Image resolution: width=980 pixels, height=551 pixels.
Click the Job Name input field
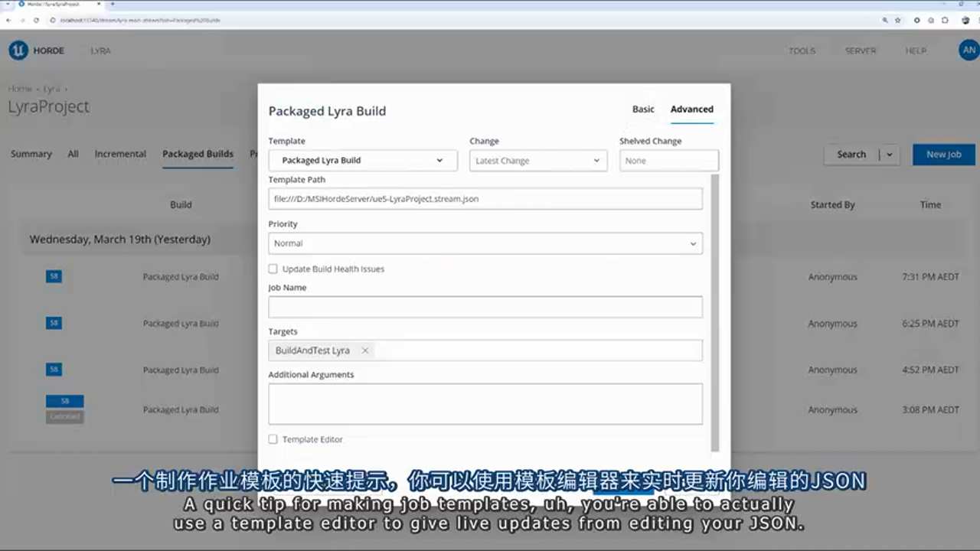point(485,307)
